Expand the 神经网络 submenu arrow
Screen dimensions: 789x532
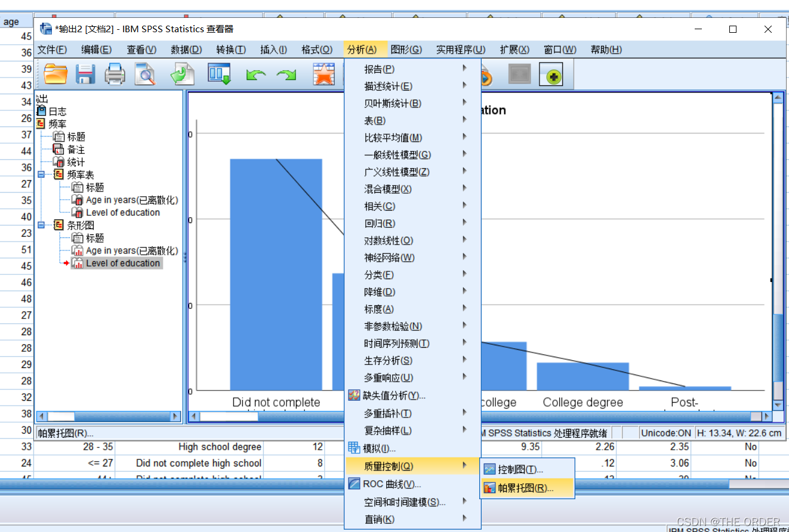coord(464,256)
